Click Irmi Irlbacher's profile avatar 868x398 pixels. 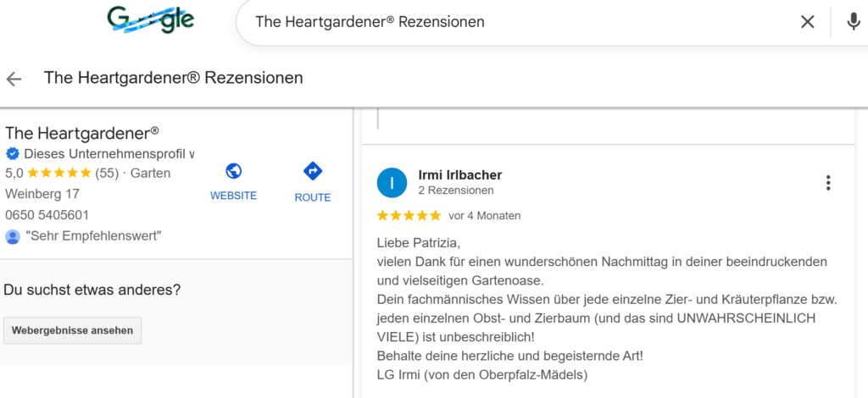point(392,182)
